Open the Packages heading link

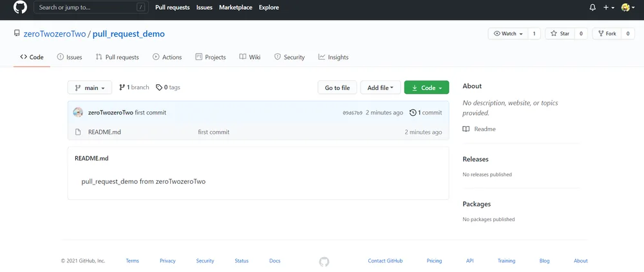click(477, 204)
